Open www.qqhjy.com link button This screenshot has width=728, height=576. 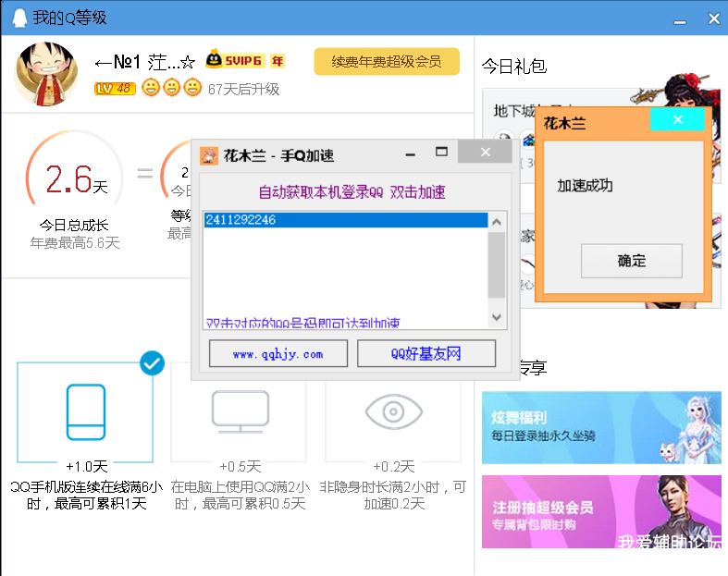coord(278,354)
